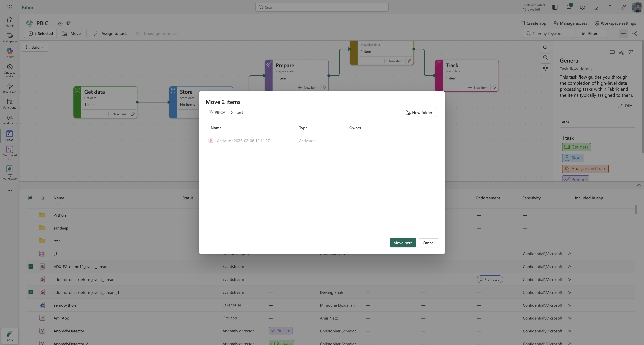Cancel the Move 2 items dialog

pyautogui.click(x=428, y=243)
